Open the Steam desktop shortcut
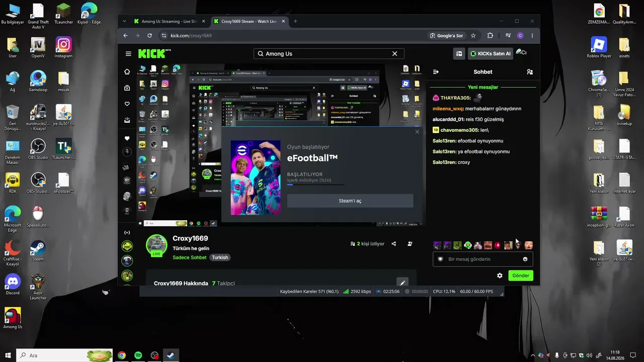 coord(38,251)
